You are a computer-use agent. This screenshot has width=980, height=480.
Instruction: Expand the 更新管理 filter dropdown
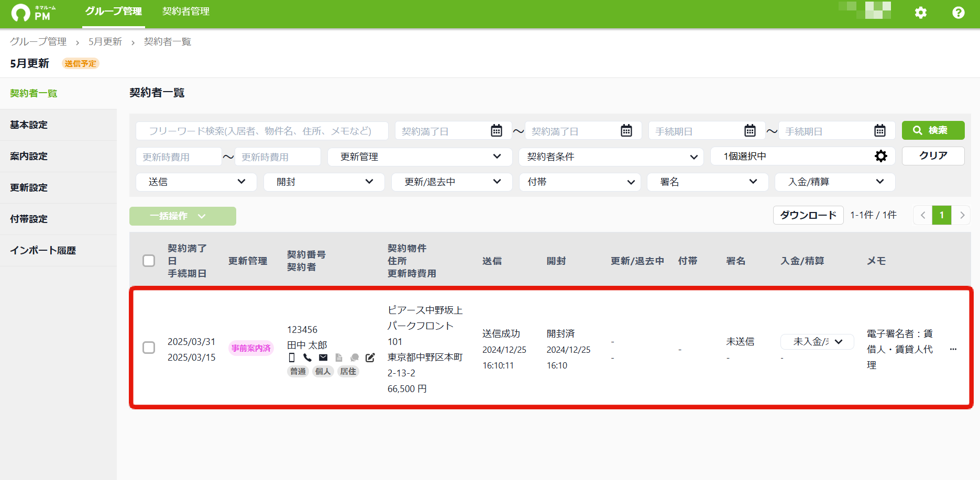coord(420,157)
